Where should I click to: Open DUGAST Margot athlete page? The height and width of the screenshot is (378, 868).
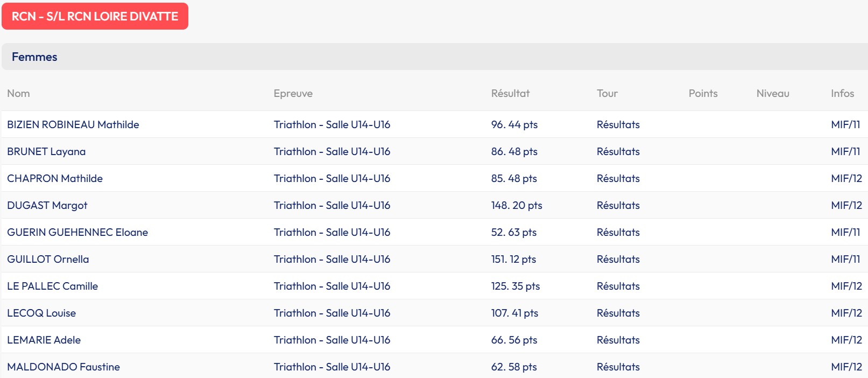(x=47, y=205)
